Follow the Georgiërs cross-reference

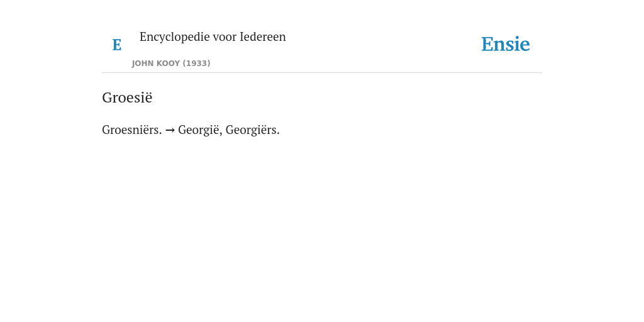coord(253,130)
